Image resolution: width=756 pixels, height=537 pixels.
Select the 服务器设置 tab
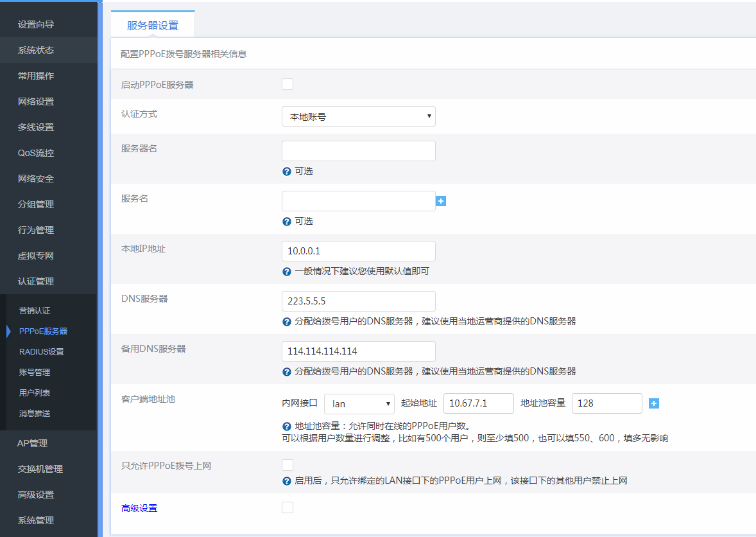153,26
